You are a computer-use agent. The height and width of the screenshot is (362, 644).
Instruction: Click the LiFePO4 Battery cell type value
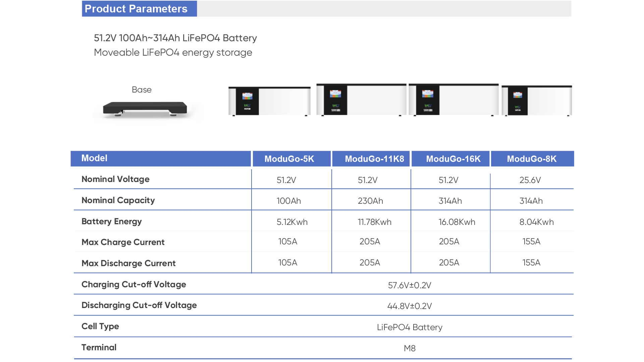coord(410,327)
